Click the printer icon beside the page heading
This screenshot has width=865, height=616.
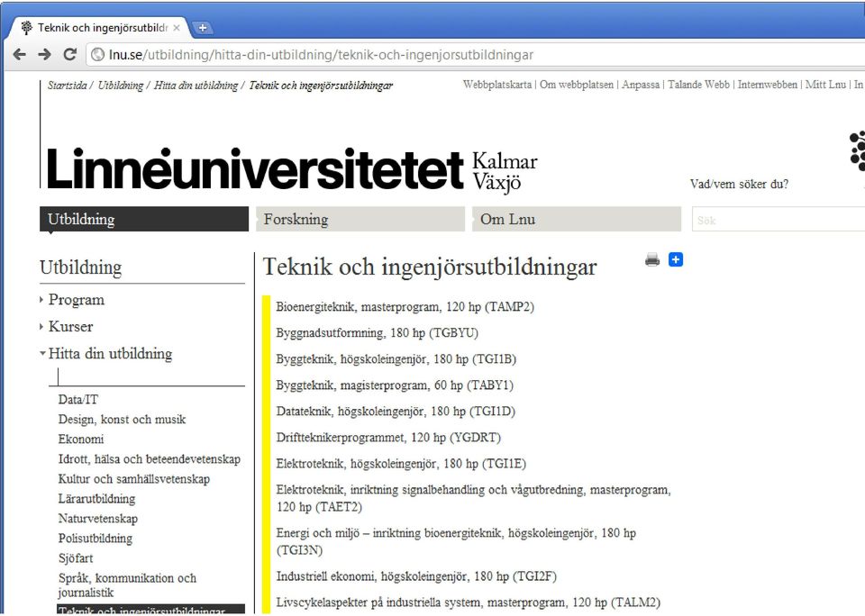click(652, 259)
